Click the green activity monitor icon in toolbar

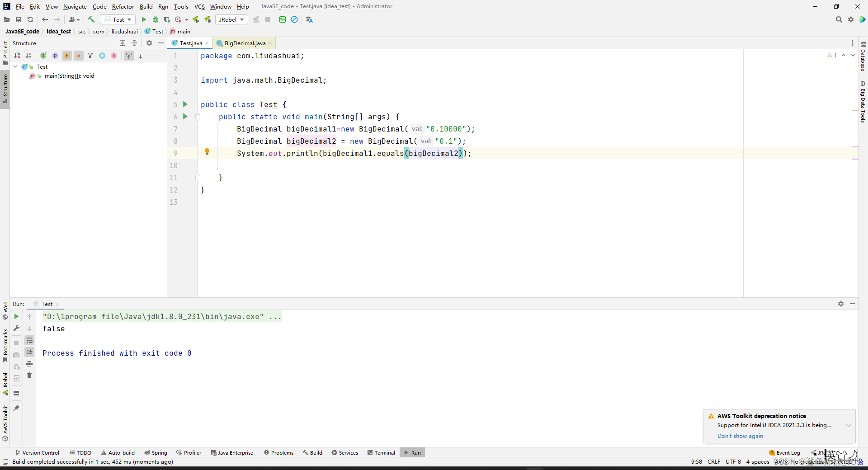283,19
